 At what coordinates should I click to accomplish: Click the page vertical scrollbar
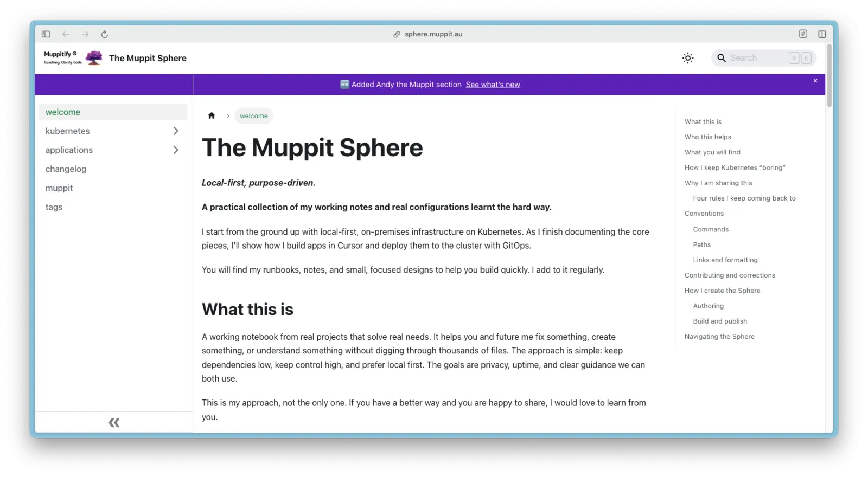(829, 76)
